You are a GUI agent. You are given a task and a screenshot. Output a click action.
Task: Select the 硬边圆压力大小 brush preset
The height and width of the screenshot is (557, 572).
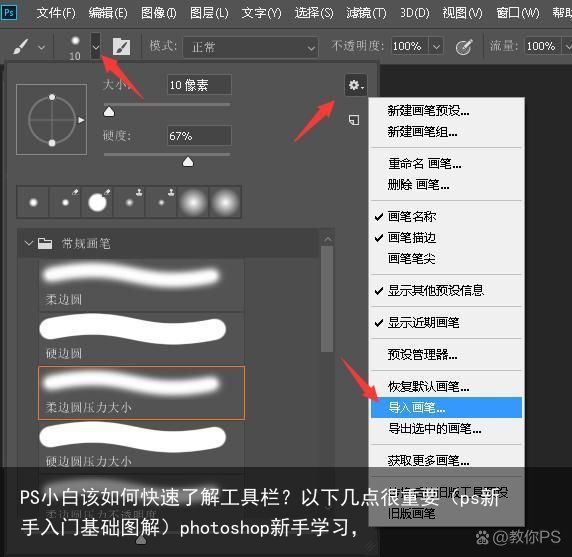click(x=142, y=446)
